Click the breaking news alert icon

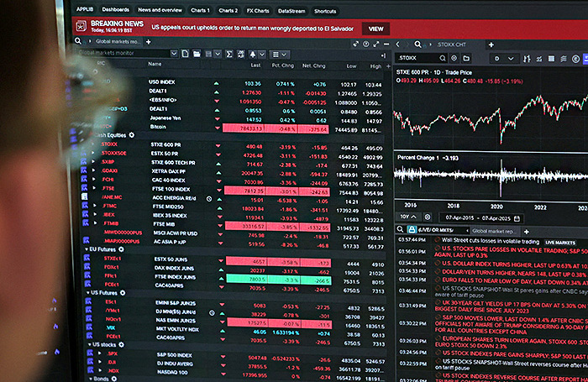pyautogui.click(x=81, y=26)
